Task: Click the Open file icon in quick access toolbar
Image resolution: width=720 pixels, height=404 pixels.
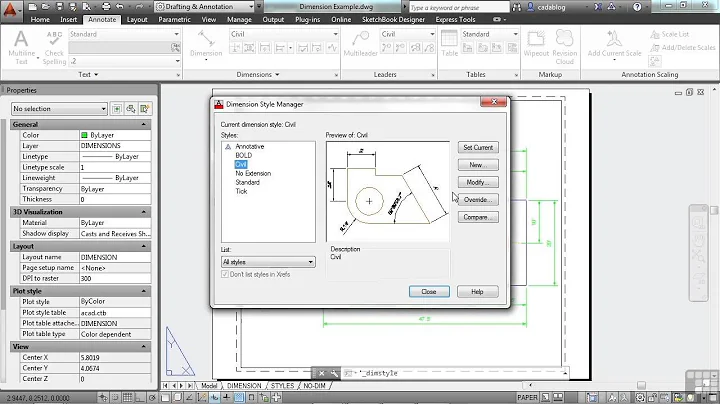Action: (45, 7)
